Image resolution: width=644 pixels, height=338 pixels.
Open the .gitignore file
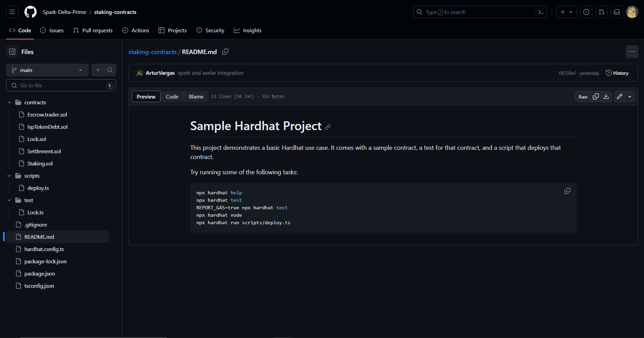click(36, 225)
